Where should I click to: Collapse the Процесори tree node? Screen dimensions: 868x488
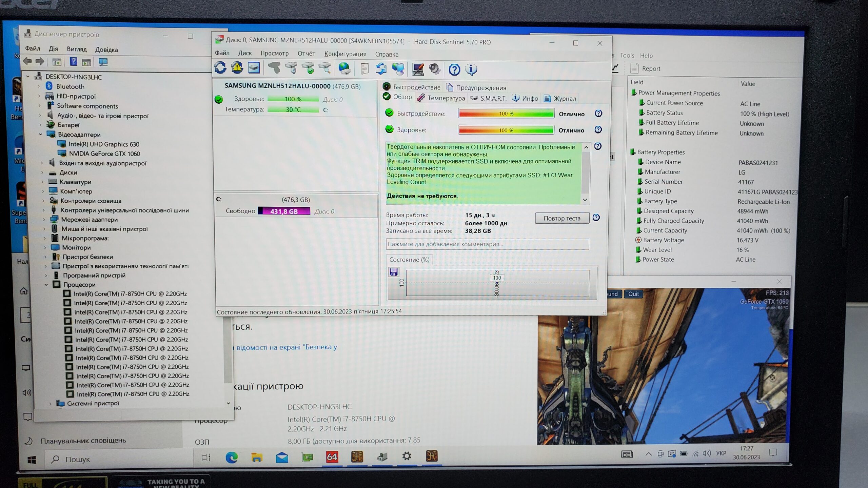[46, 285]
